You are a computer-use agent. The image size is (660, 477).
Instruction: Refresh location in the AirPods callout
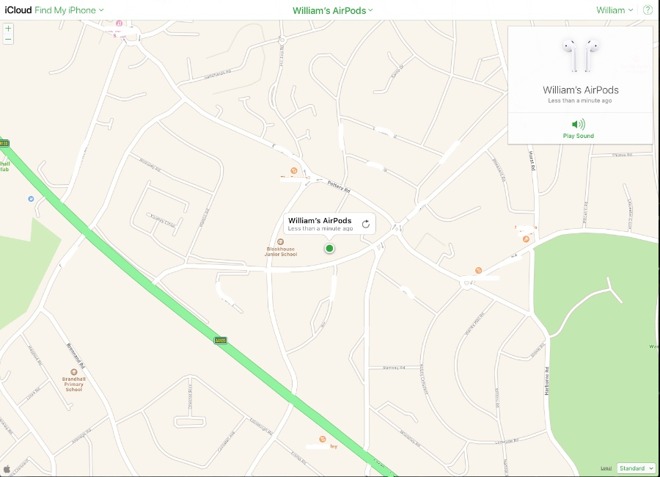(x=366, y=224)
